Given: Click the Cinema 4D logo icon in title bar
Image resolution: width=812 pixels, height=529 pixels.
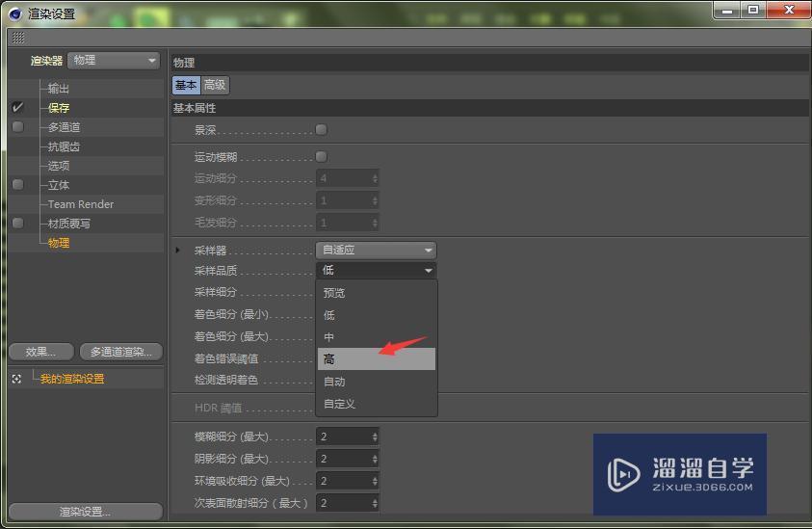Looking at the screenshot, I should [x=15, y=14].
